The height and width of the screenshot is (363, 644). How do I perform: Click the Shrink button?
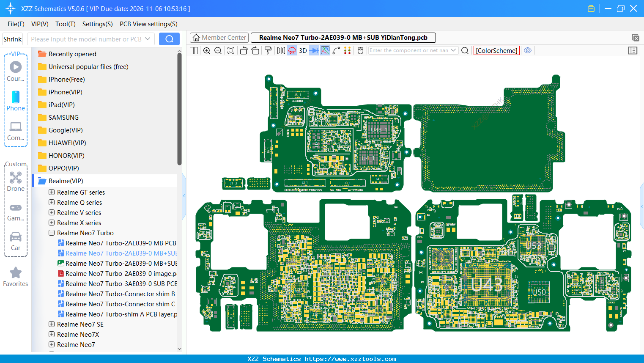[x=13, y=39]
